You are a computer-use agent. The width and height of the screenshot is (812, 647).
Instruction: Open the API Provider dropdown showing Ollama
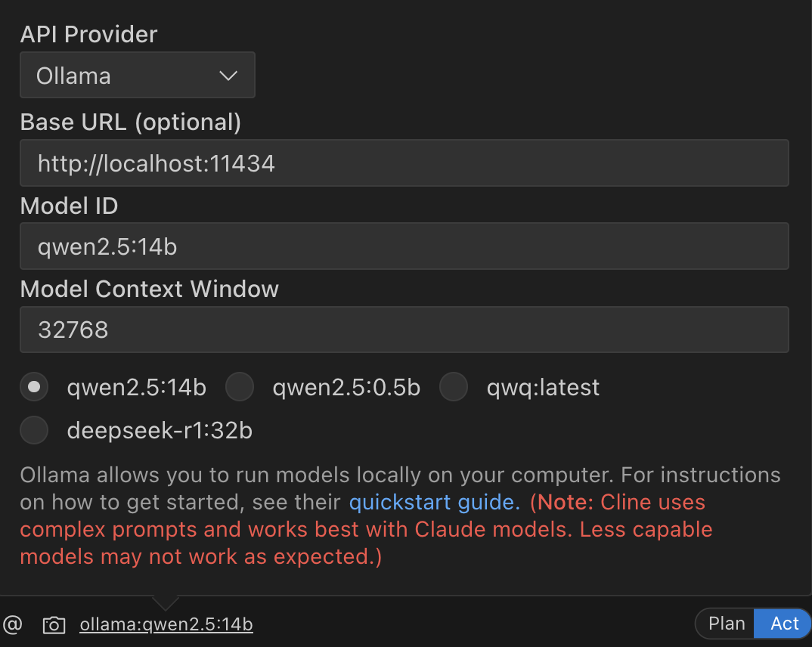click(138, 75)
